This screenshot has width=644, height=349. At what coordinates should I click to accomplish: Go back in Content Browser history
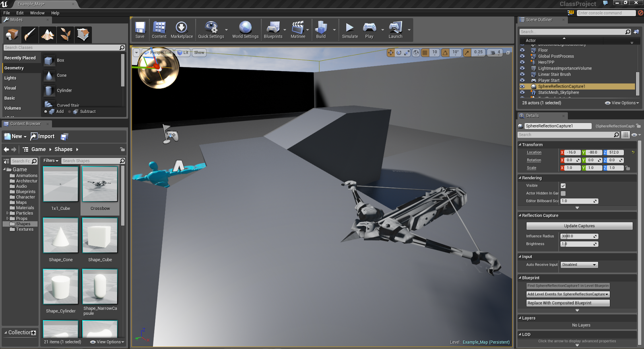tap(6, 150)
